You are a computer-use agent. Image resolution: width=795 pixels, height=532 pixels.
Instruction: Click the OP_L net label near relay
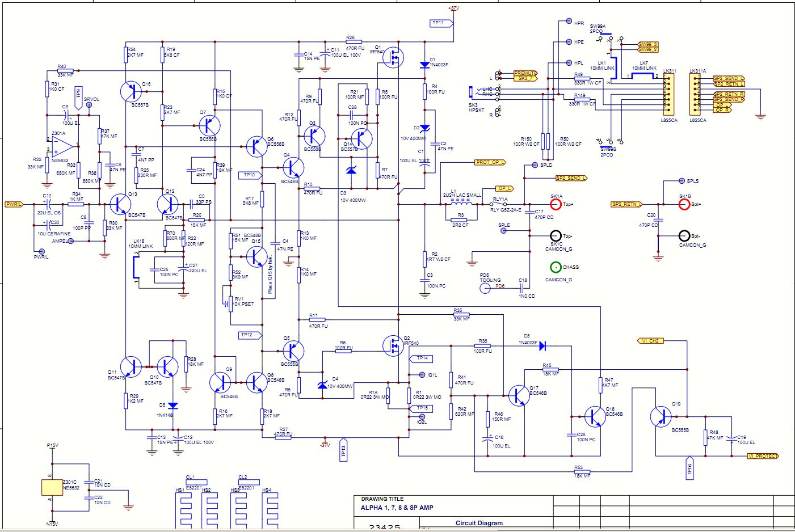click(504, 188)
